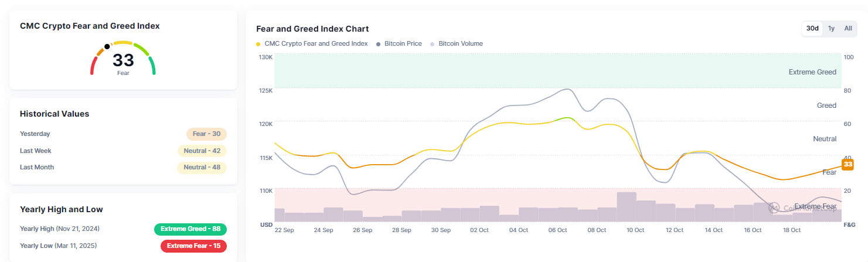Click the green Extreme Greed chart zone
Image resolution: width=868 pixels, height=262 pixels.
click(557, 71)
